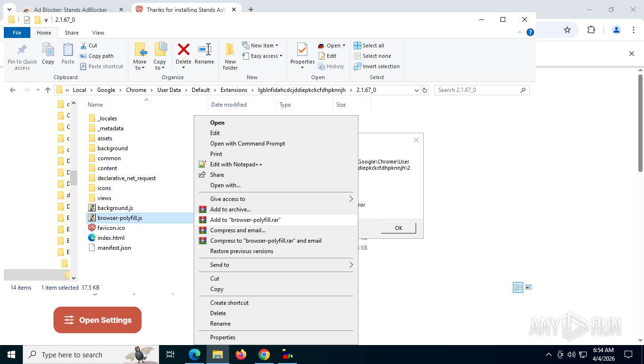644x364 pixels.
Task: Select the favicon.ico file
Action: 111,228
